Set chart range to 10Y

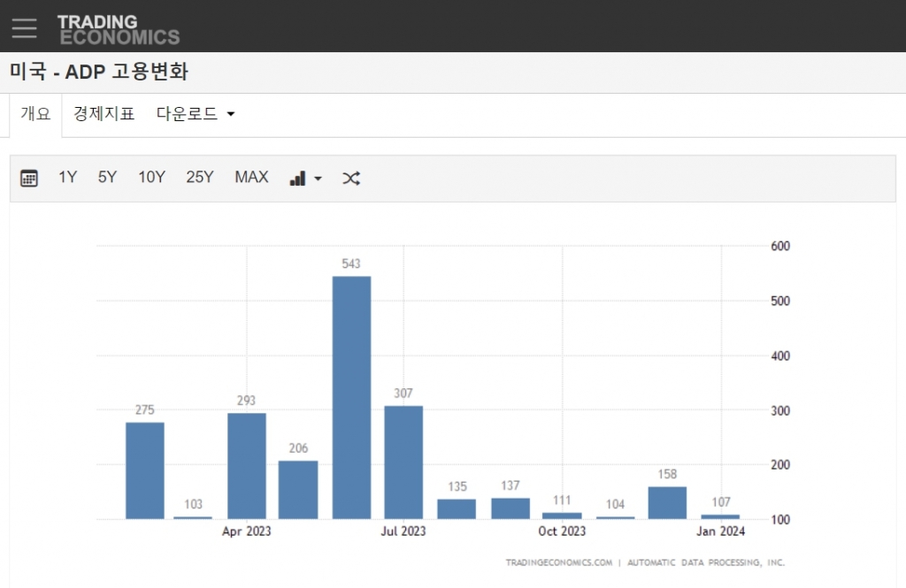click(151, 178)
